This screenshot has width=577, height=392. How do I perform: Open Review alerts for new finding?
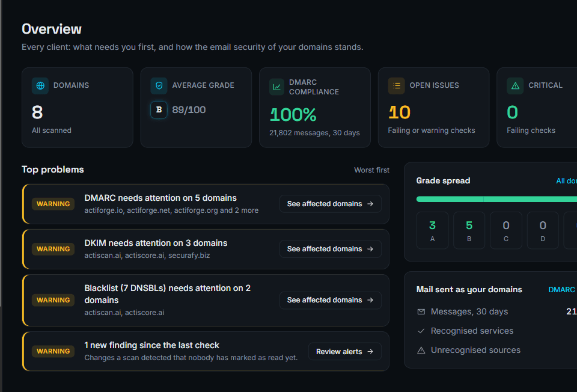click(344, 352)
